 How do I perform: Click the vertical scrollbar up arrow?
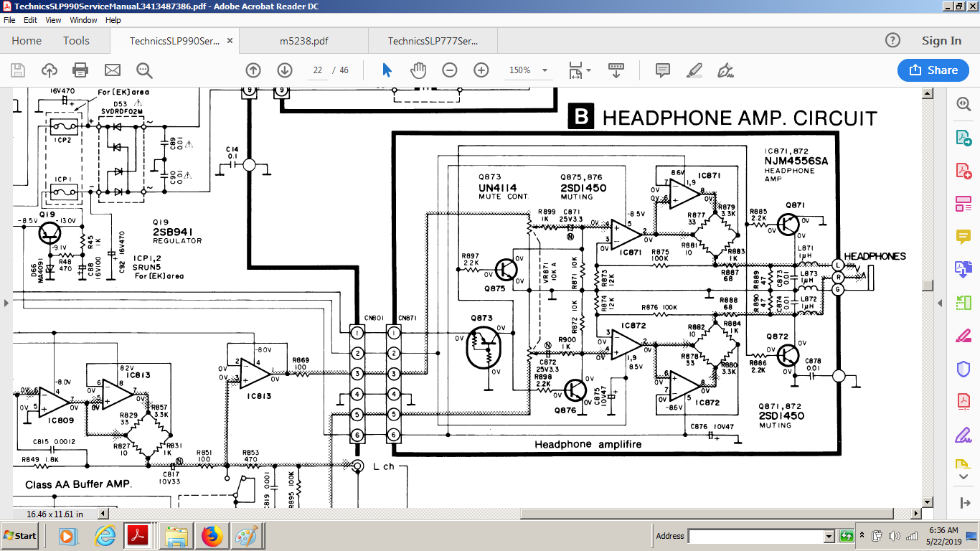pyautogui.click(x=927, y=93)
